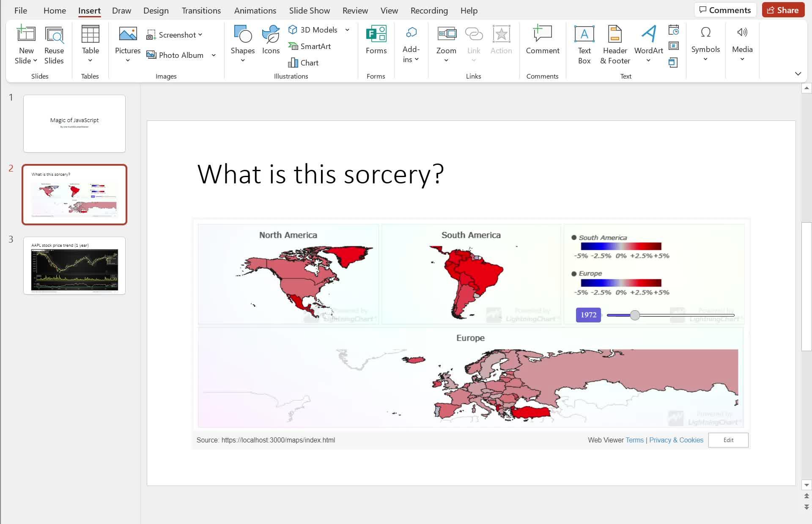Screen dimensions: 812x524
Task: Open the 3D Models dropdown arrow
Action: 347,30
